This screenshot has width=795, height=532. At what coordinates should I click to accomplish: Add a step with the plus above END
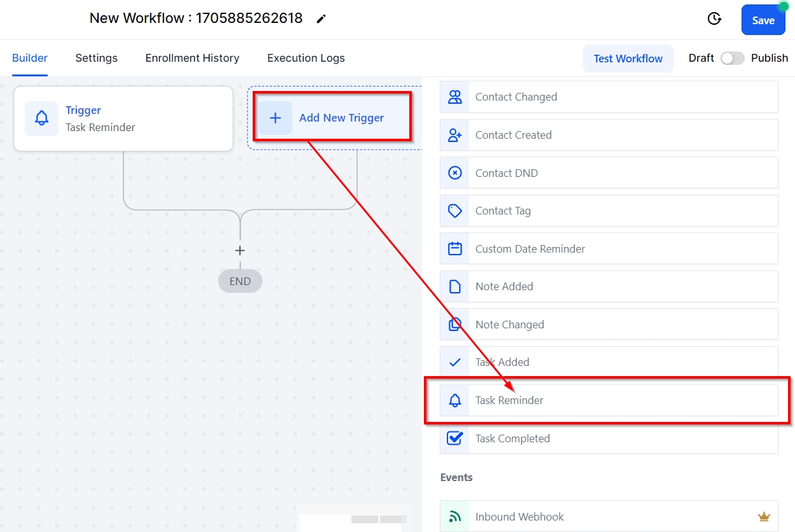[240, 251]
